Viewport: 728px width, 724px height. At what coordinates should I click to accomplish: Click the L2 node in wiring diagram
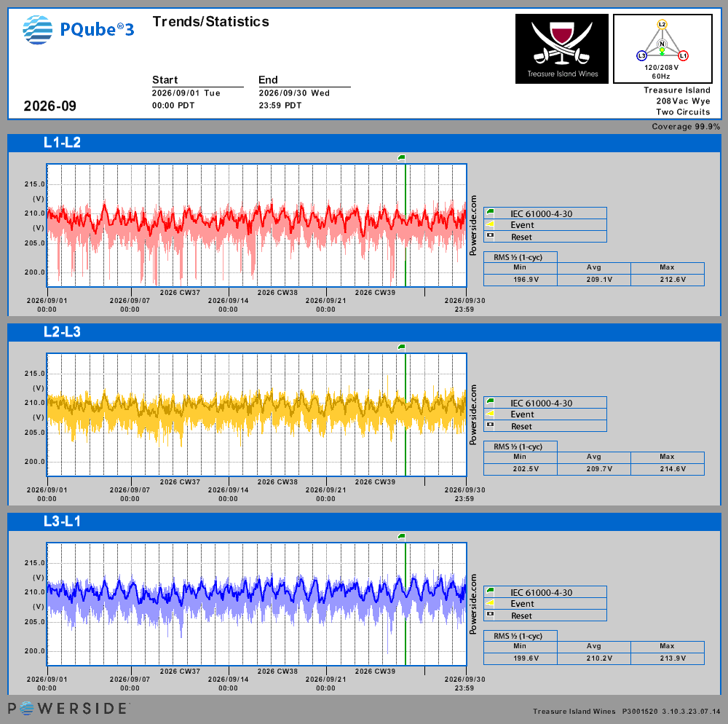coord(662,24)
